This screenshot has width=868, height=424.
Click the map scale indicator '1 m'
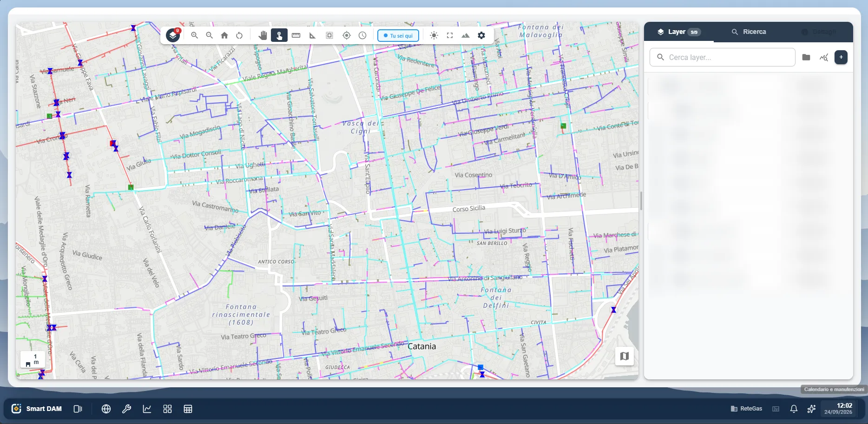pyautogui.click(x=33, y=359)
